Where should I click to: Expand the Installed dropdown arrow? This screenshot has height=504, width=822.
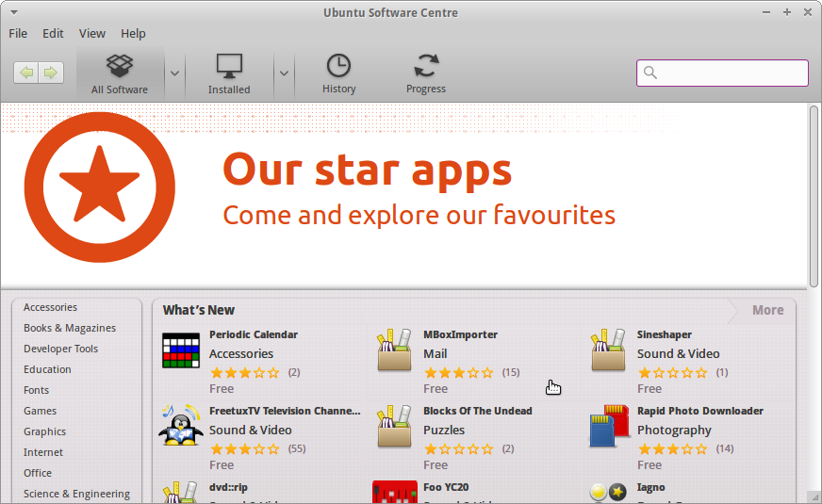(284, 73)
